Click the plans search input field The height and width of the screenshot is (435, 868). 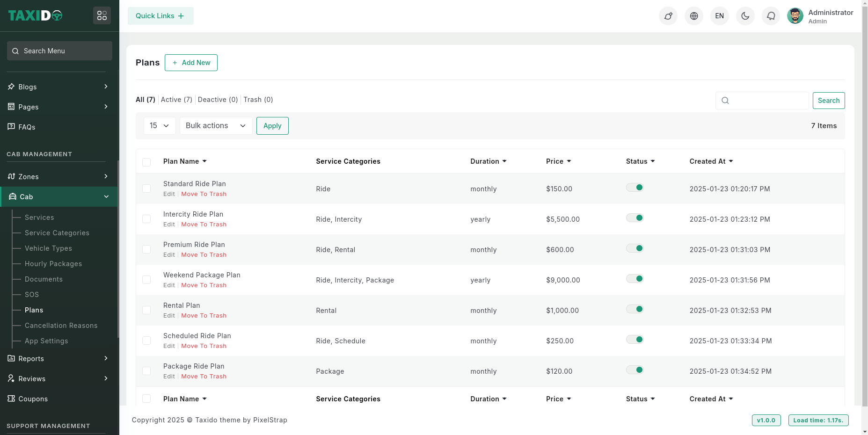pyautogui.click(x=767, y=101)
